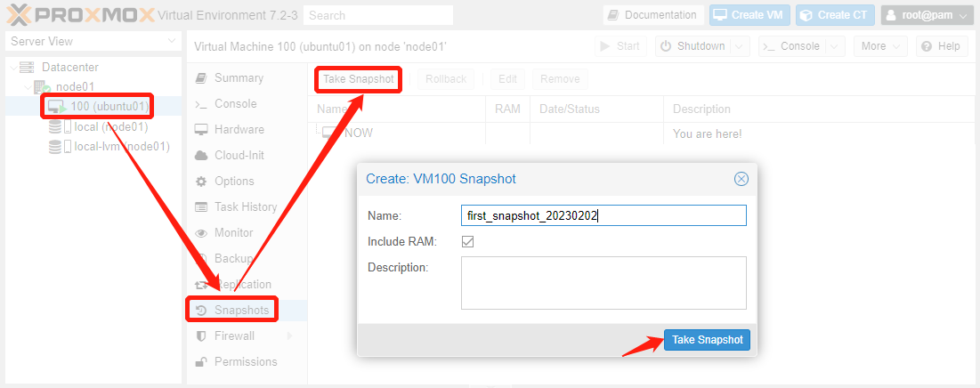This screenshot has height=388, width=980.
Task: Click the local (node01) storage icon
Action: click(x=60, y=127)
